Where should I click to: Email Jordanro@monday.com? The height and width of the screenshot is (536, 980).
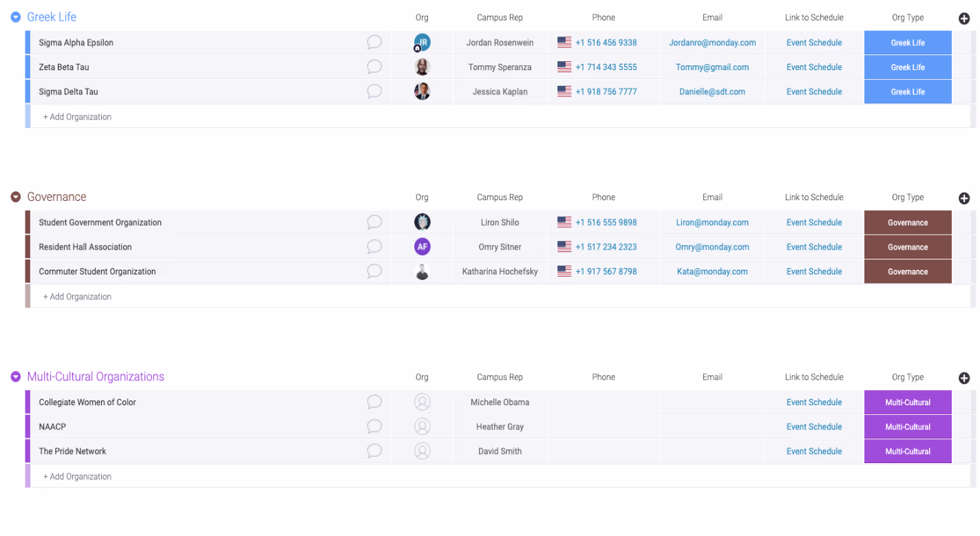712,43
